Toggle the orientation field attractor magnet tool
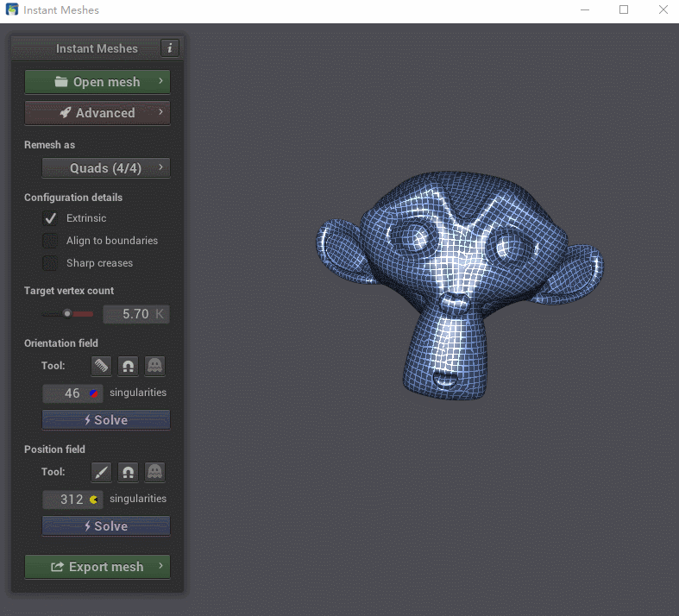This screenshot has width=679, height=616. [128, 366]
